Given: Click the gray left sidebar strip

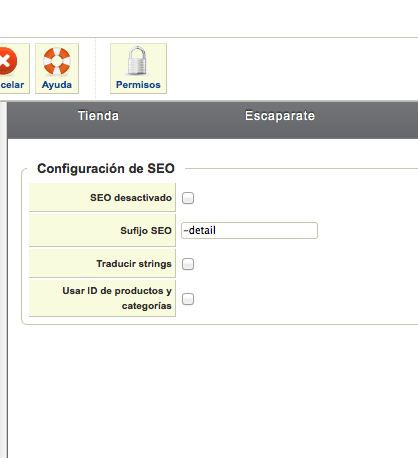Looking at the screenshot, I should point(3,280).
